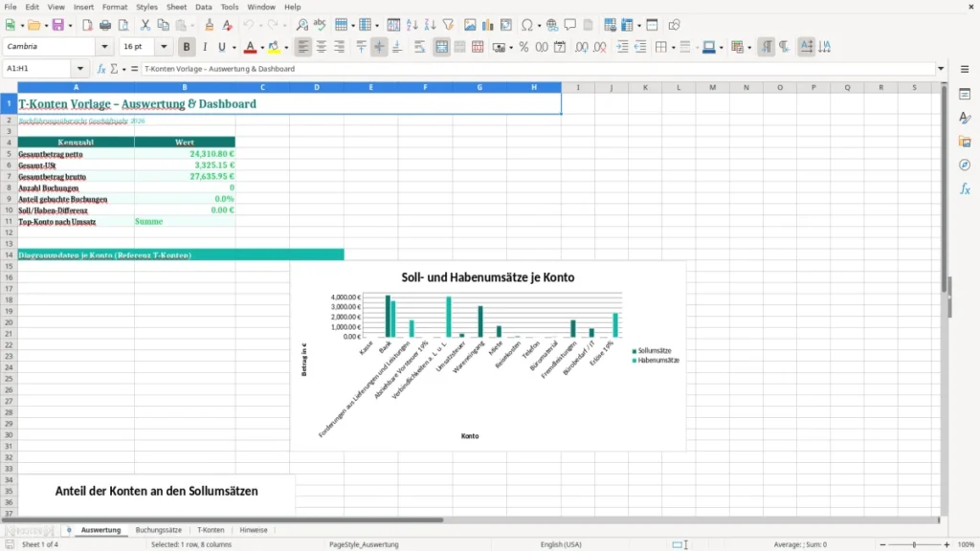Print the document with the printer icon
This screenshot has width=980, height=551.
[105, 25]
